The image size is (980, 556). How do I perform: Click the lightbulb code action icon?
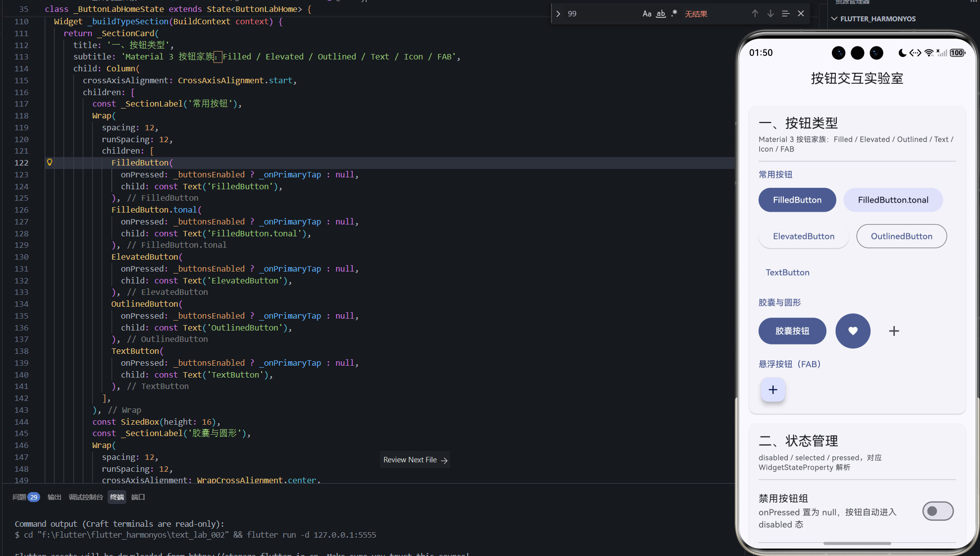50,162
